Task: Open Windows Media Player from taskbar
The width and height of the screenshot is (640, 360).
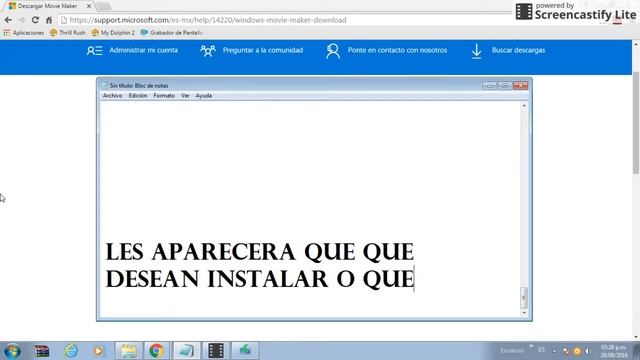Action: coord(98,351)
